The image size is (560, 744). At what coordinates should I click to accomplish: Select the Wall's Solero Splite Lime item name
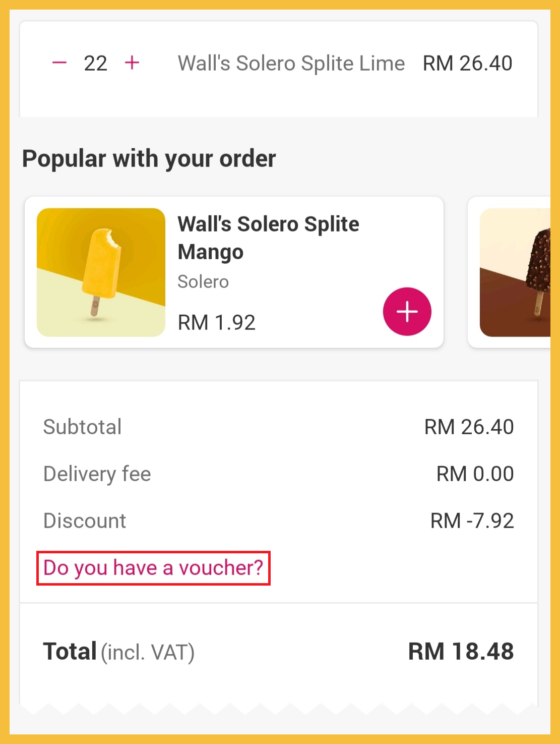coord(291,64)
